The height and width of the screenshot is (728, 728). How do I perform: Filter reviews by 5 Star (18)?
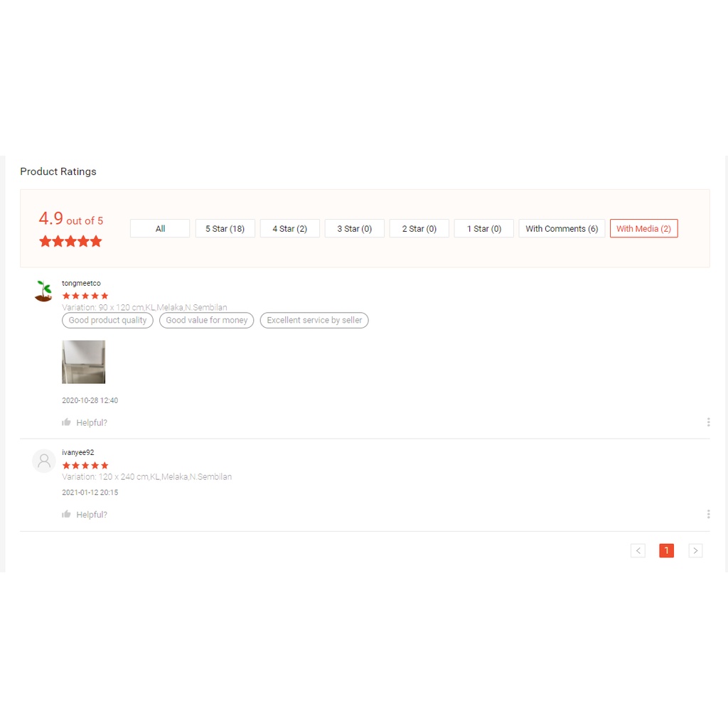click(225, 228)
